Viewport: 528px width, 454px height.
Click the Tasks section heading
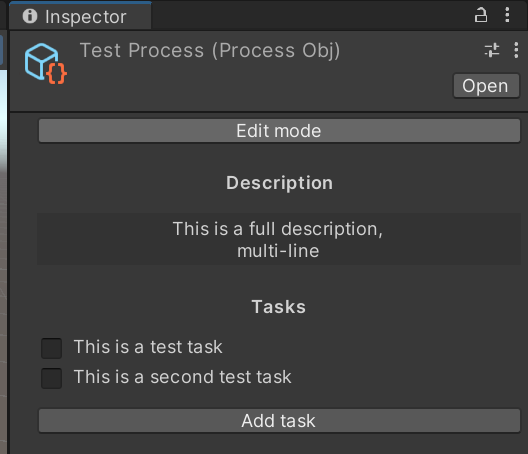(279, 307)
